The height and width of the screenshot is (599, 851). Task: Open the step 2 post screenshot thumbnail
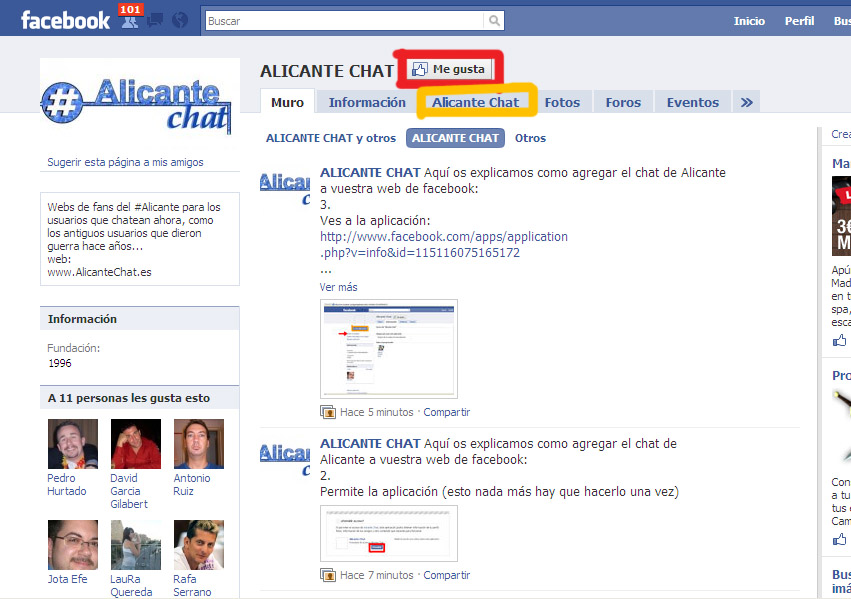[x=389, y=533]
